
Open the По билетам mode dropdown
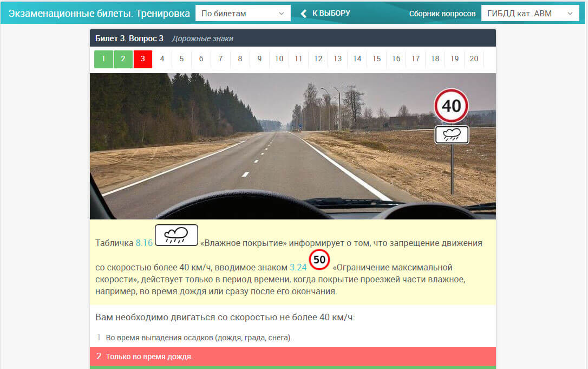(243, 13)
